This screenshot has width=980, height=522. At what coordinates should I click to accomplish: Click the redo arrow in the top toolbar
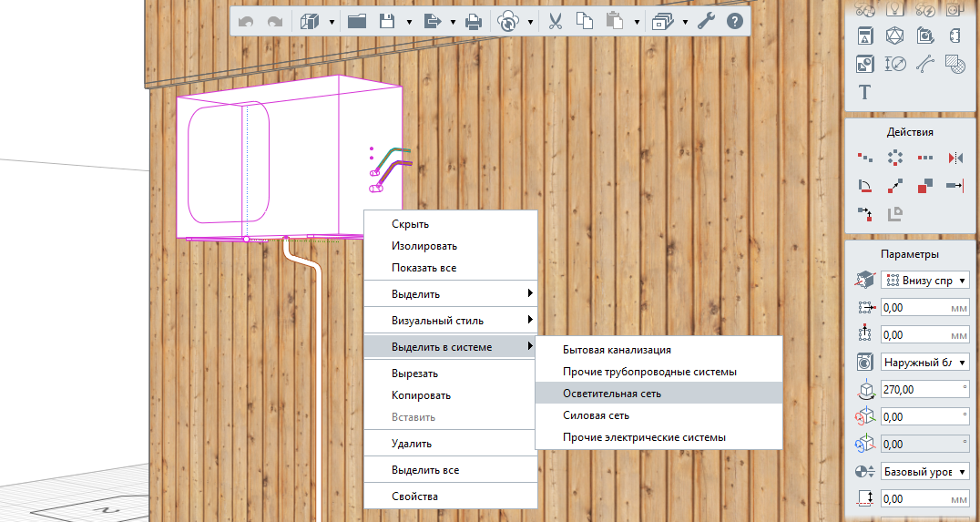[275, 22]
